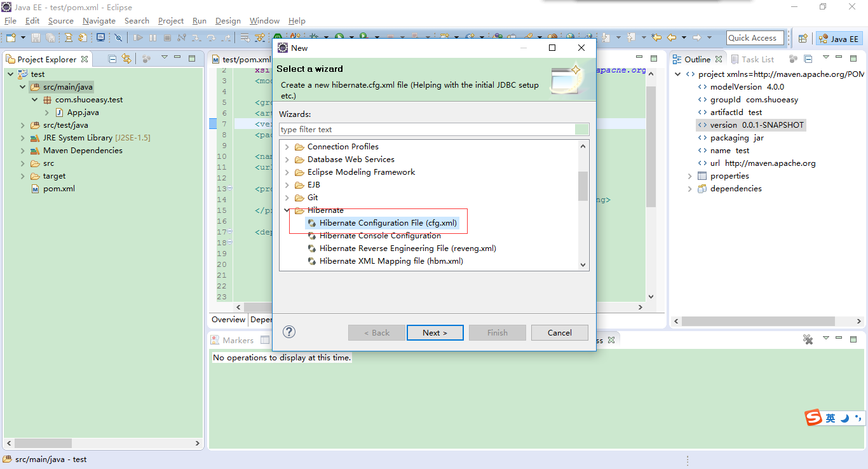Click the Step Into toolbar icon
Image resolution: width=868 pixels, height=469 pixels.
pyautogui.click(x=196, y=38)
